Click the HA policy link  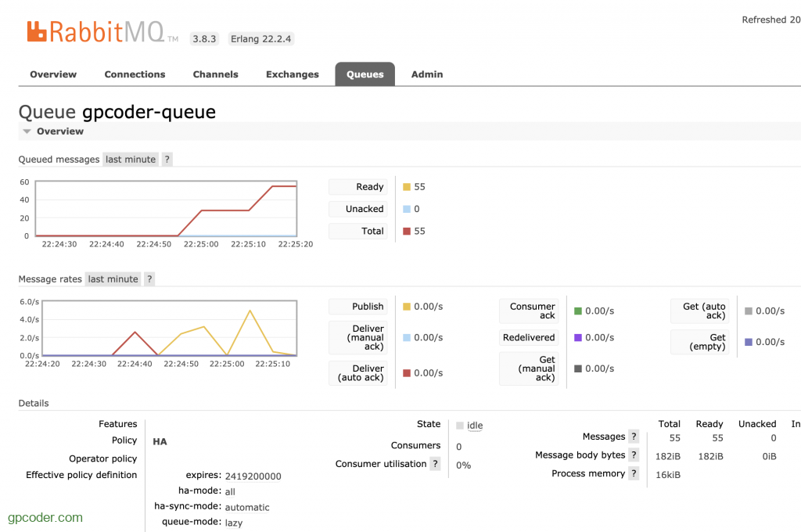point(160,441)
